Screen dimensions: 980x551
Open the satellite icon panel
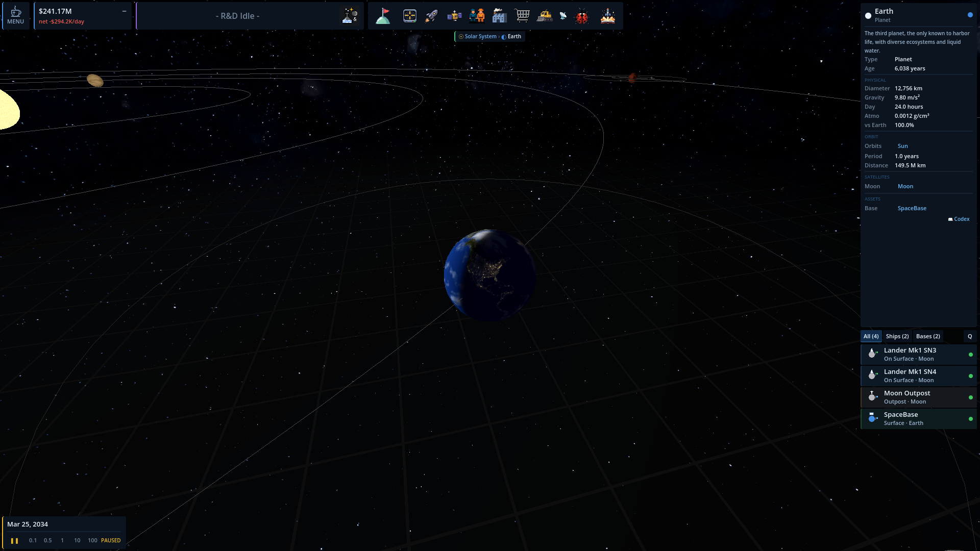pyautogui.click(x=454, y=16)
